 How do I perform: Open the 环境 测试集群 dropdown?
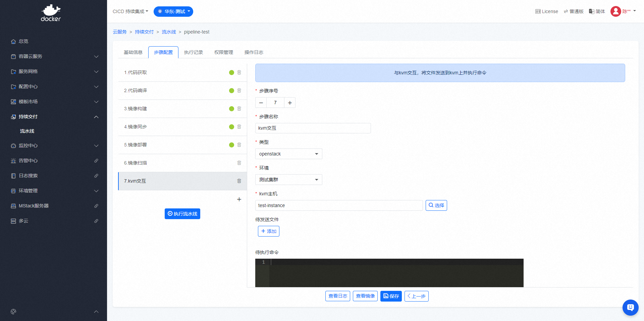288,180
